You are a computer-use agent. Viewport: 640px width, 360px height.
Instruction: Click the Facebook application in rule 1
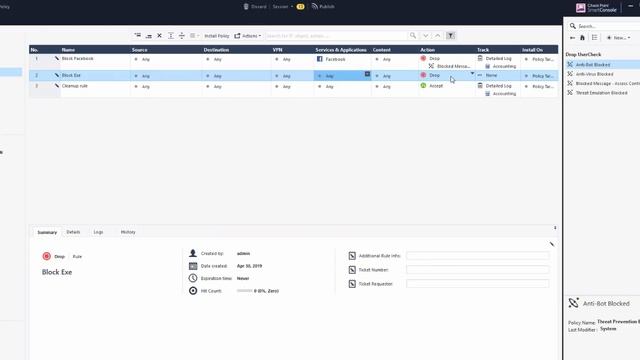click(331, 59)
